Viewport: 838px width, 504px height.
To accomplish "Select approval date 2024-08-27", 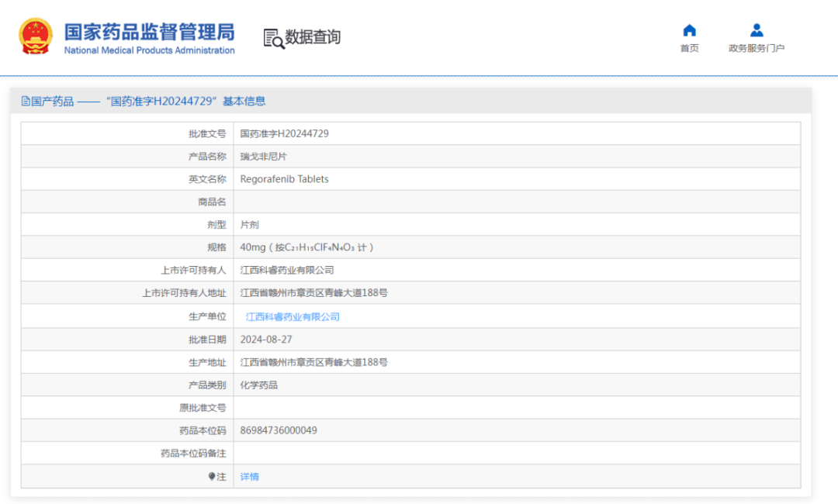I will (266, 340).
